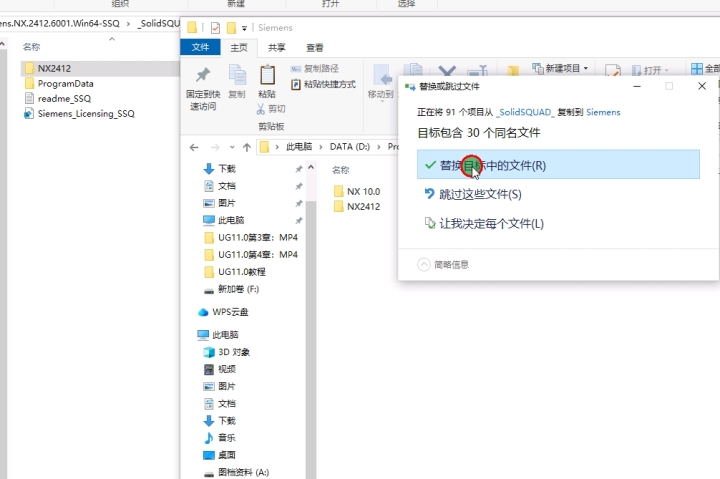Open UG11.0第3章: MP4 folder in sidebar

point(252,237)
